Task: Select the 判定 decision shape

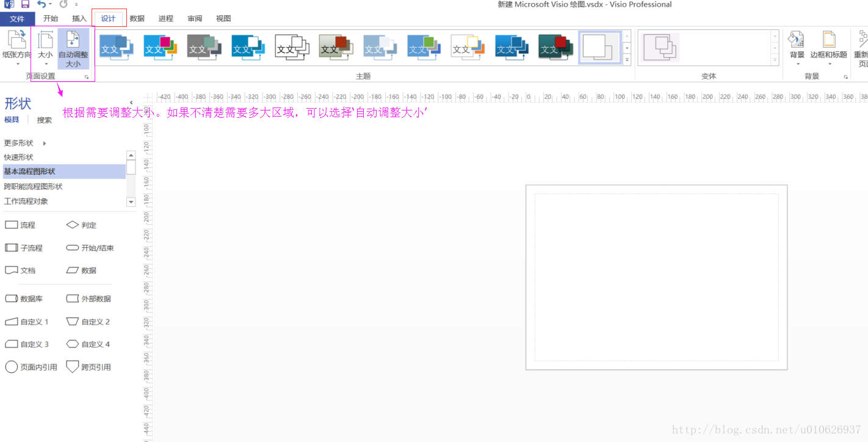Action: pos(81,225)
